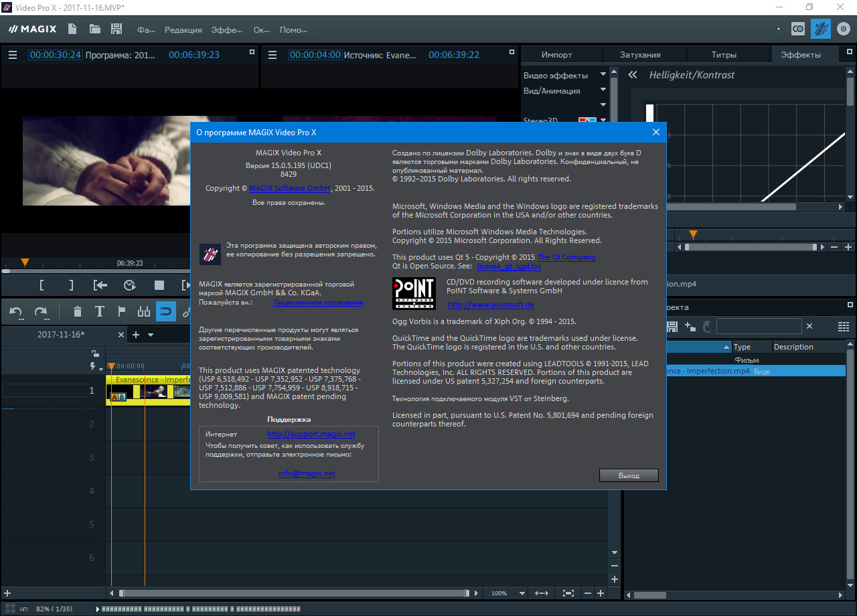Click the object grouping icon beside the flag
This screenshot has width=857, height=616.
pos(143,311)
